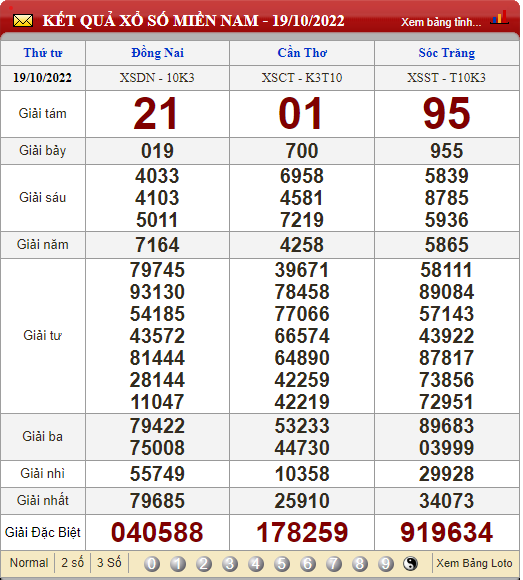Viewport: 523px width, 580px height.
Task: Click Giải năm number 7164
Action: 157,245
